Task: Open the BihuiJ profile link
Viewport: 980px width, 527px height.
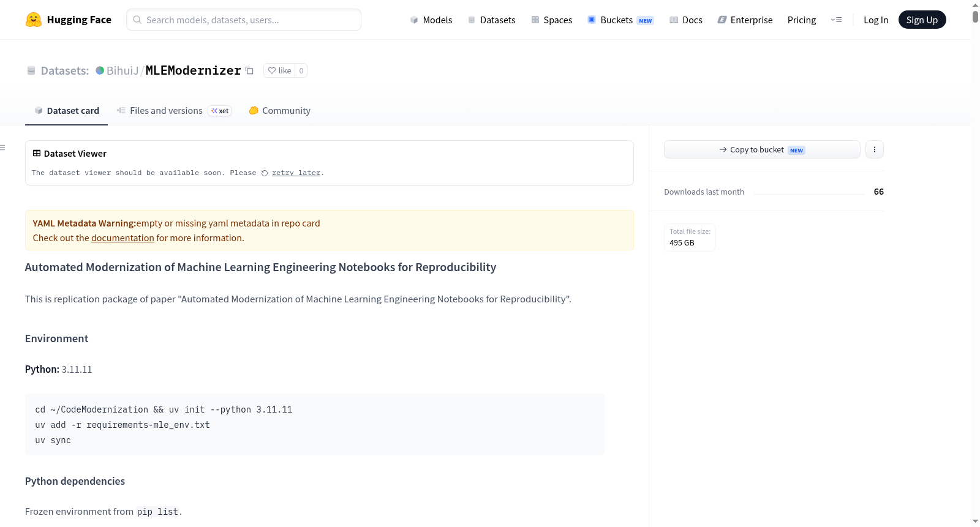Action: coord(123,70)
